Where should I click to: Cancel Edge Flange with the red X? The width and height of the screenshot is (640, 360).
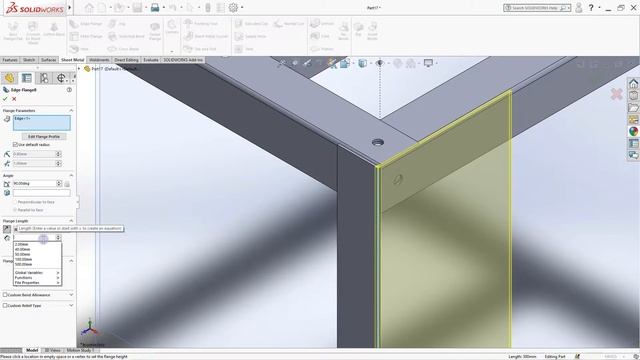click(x=14, y=99)
